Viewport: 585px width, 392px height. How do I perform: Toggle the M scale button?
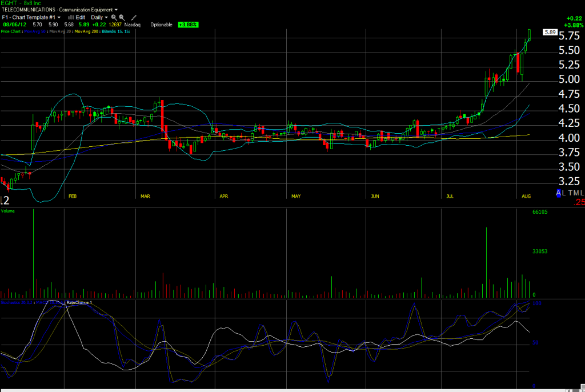pos(576,193)
